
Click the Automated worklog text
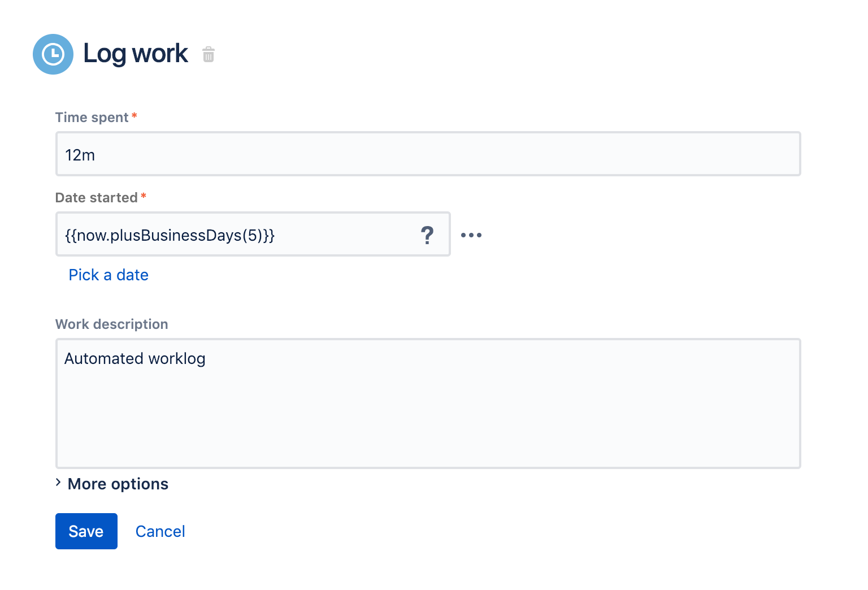[135, 359]
